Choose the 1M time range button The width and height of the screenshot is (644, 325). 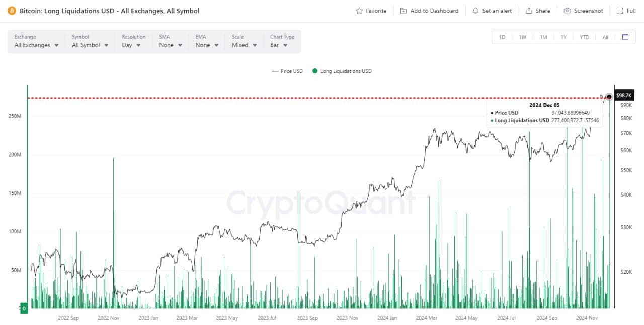click(x=543, y=37)
